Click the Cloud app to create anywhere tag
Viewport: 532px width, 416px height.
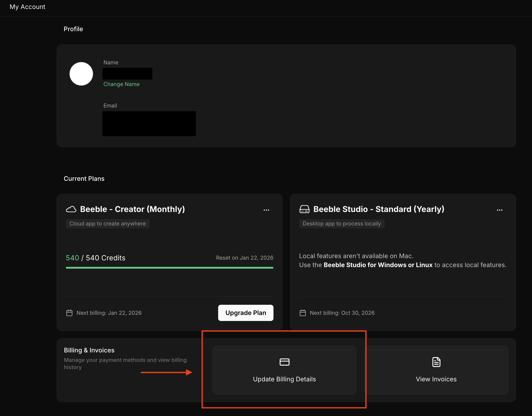click(x=107, y=224)
